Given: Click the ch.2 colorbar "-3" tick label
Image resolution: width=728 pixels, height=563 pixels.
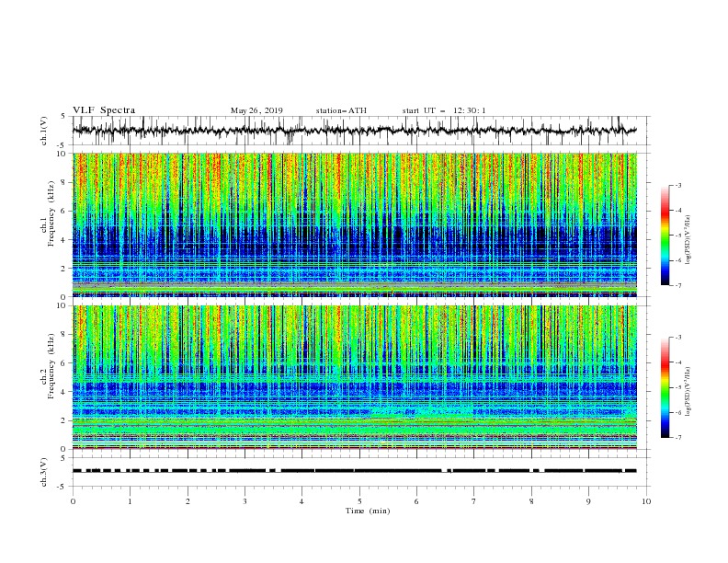Looking at the screenshot, I should click(677, 338).
